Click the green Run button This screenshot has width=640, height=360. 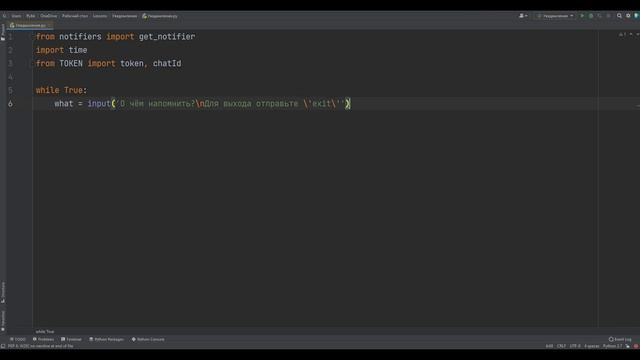tap(582, 16)
